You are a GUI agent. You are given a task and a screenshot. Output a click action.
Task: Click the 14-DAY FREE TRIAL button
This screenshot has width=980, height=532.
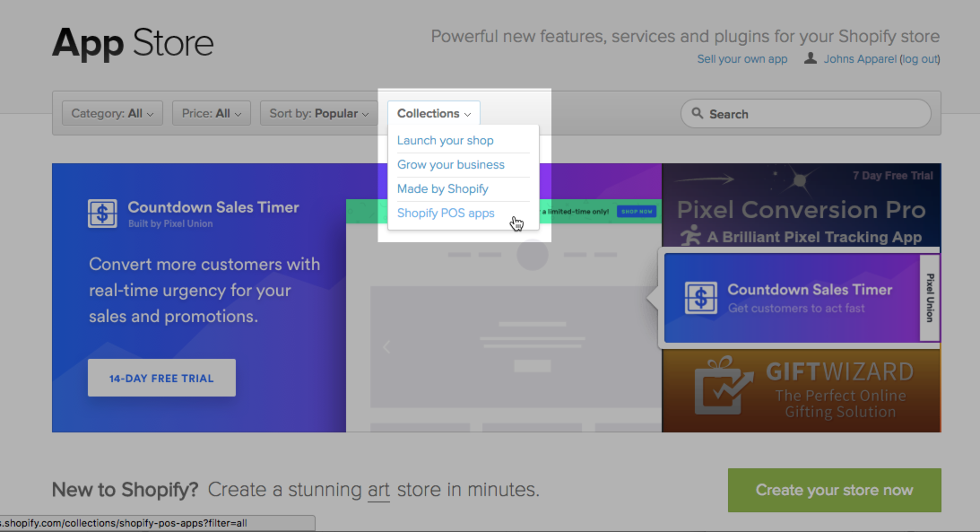(x=162, y=378)
